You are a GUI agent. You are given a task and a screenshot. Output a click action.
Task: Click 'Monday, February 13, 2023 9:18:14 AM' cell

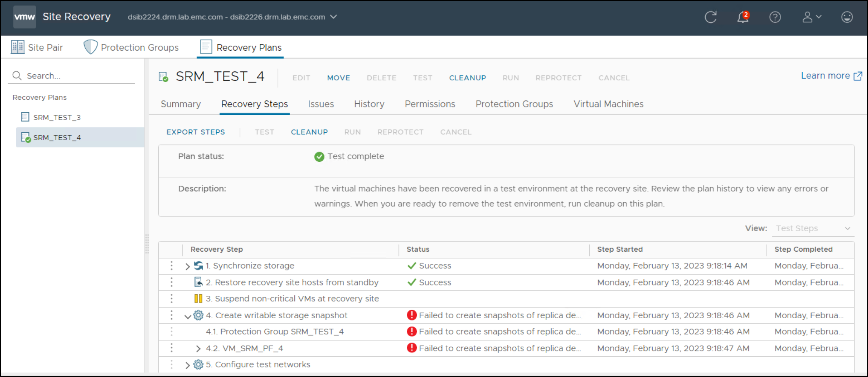(672, 266)
